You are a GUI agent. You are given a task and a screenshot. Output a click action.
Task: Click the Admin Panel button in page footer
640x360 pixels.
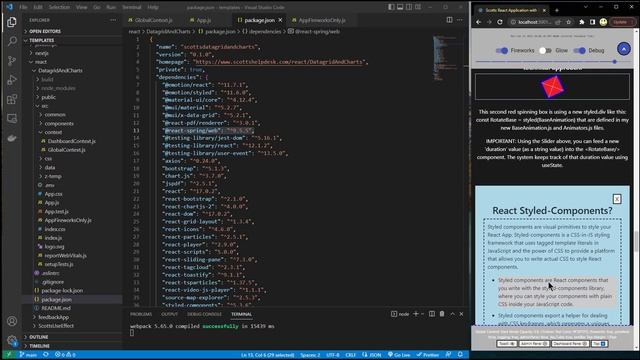coord(534,344)
